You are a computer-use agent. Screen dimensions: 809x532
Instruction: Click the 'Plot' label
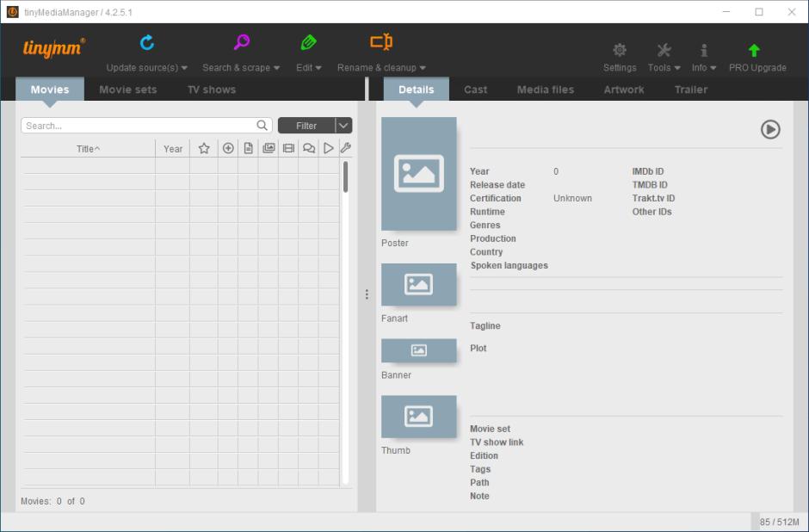(x=479, y=349)
